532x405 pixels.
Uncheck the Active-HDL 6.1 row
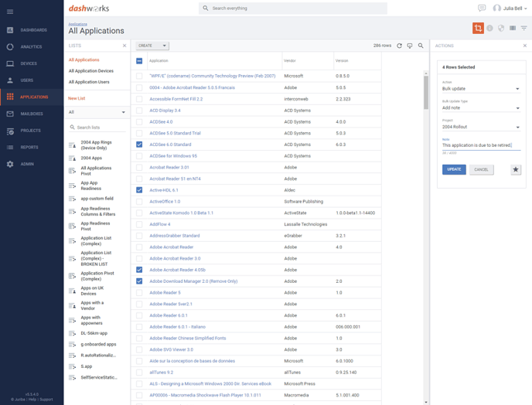click(x=139, y=190)
